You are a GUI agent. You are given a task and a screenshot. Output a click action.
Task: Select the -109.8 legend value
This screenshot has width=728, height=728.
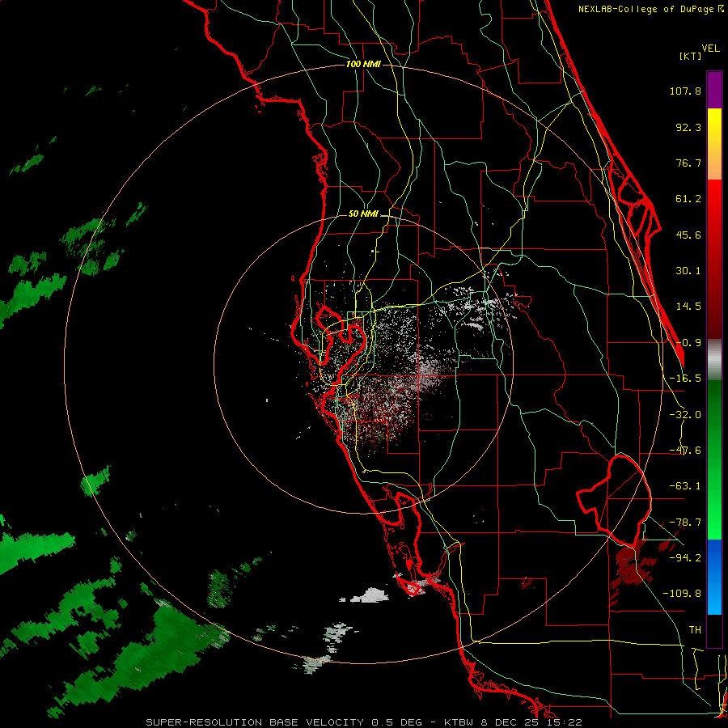point(683,594)
